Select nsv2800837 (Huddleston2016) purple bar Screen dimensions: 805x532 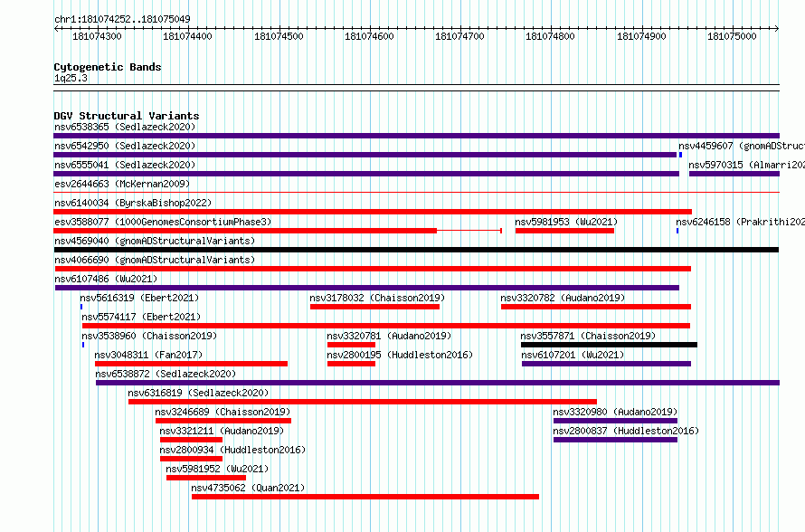point(615,440)
